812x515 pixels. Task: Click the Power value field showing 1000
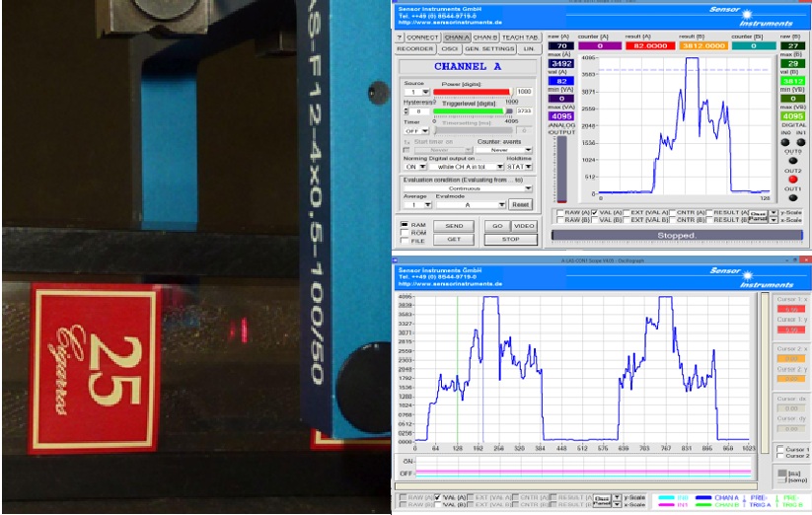point(524,92)
